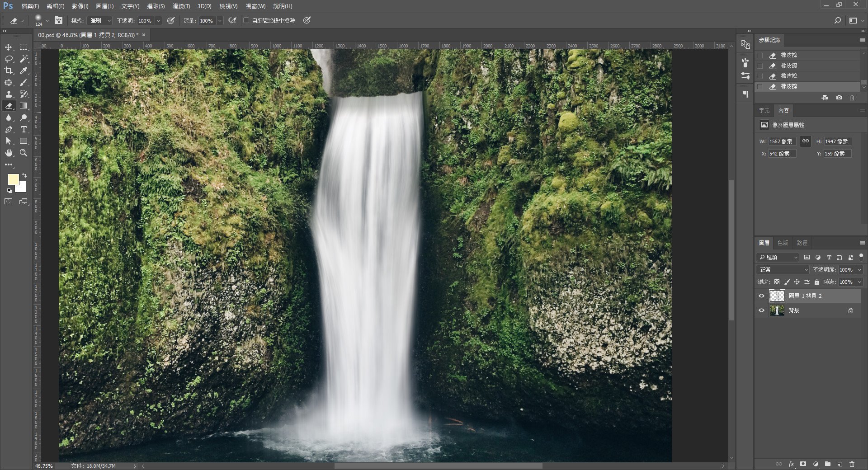This screenshot has height=470, width=868.
Task: Open the eraser tool preset picker
Action: [17, 21]
